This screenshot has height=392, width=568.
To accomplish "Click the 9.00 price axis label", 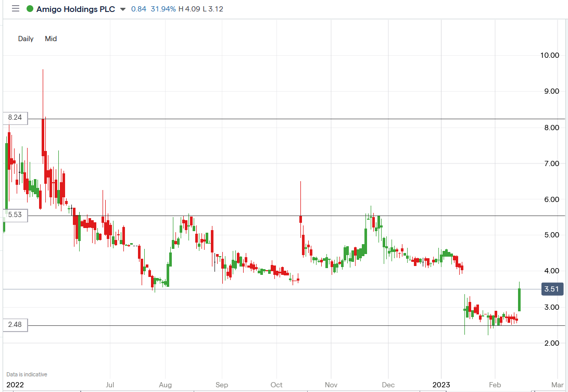I will tap(551, 91).
